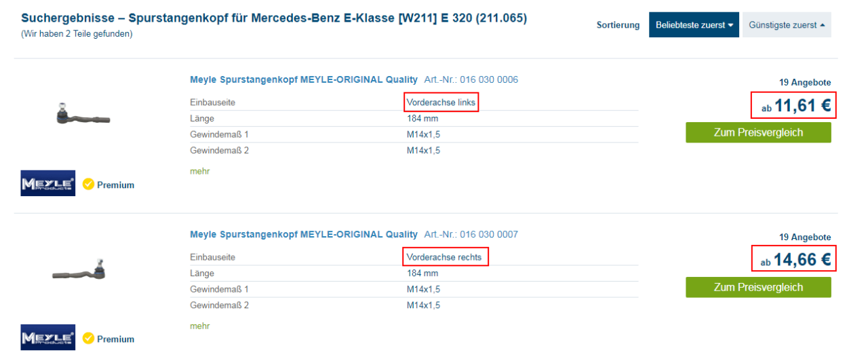
Task: Click 'Vorderachse links' specification value
Action: (x=441, y=102)
